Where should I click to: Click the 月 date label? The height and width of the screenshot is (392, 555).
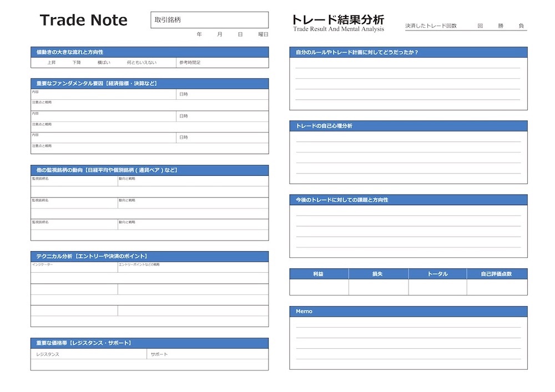point(220,34)
